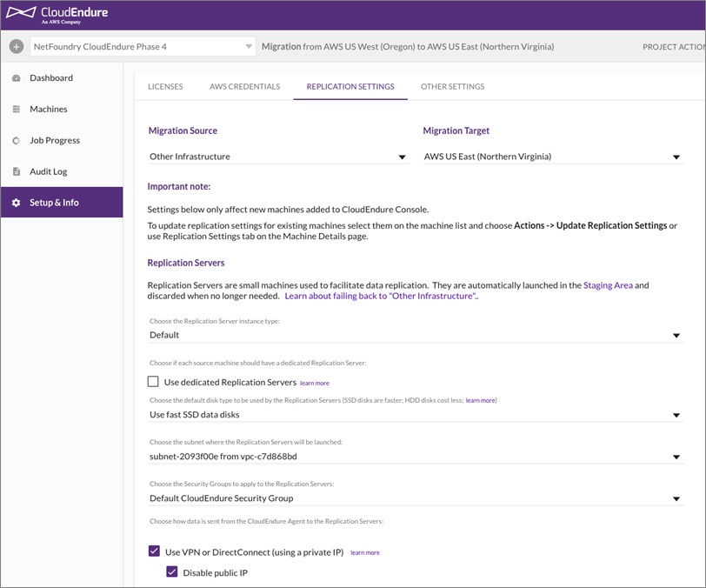Open Learn about failing back to Other Infrastructure link
Image resolution: width=706 pixels, height=588 pixels.
[x=381, y=296]
